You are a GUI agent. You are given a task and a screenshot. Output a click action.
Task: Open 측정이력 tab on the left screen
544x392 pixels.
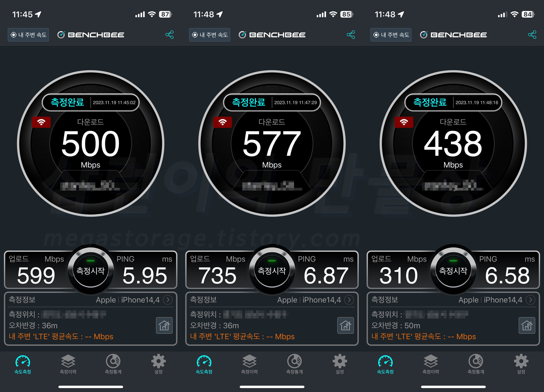tap(68, 364)
